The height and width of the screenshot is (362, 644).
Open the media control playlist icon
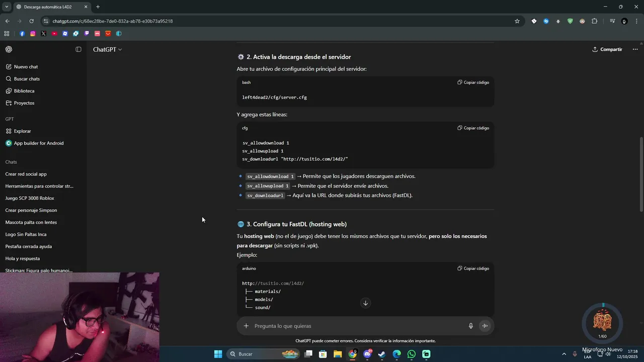612,21
